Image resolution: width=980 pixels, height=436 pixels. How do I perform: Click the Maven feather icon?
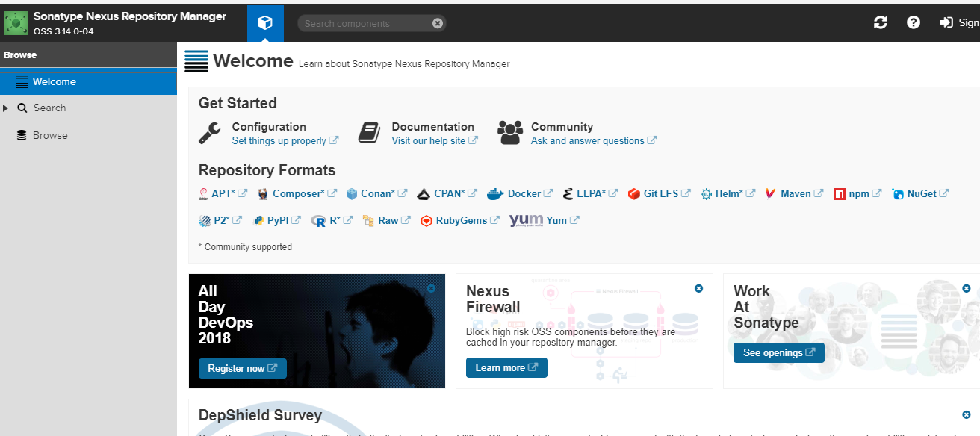click(x=770, y=194)
